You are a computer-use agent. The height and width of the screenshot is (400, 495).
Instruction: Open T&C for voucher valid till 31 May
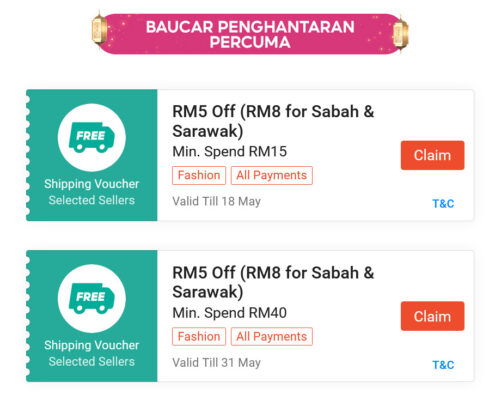(x=443, y=365)
